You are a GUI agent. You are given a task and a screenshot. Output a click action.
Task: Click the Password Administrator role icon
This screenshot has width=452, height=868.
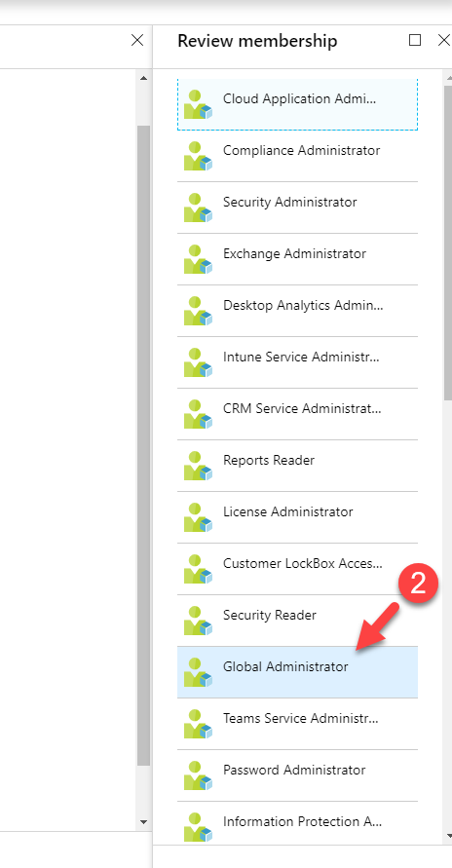tap(198, 775)
